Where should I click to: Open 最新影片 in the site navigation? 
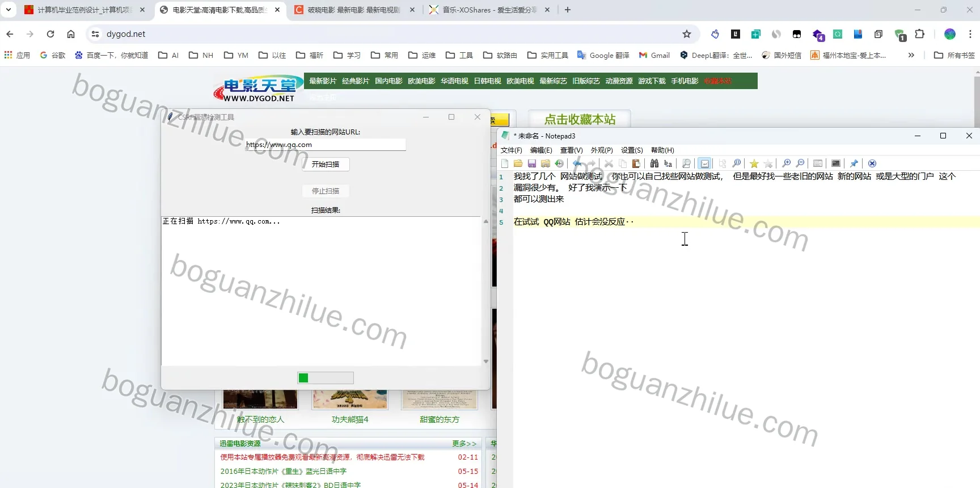pyautogui.click(x=323, y=81)
